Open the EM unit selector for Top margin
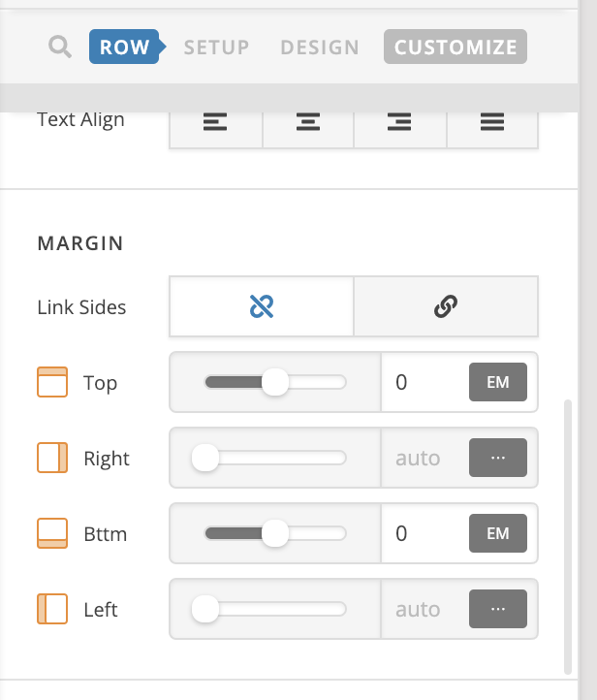597x700 pixels. coord(498,382)
